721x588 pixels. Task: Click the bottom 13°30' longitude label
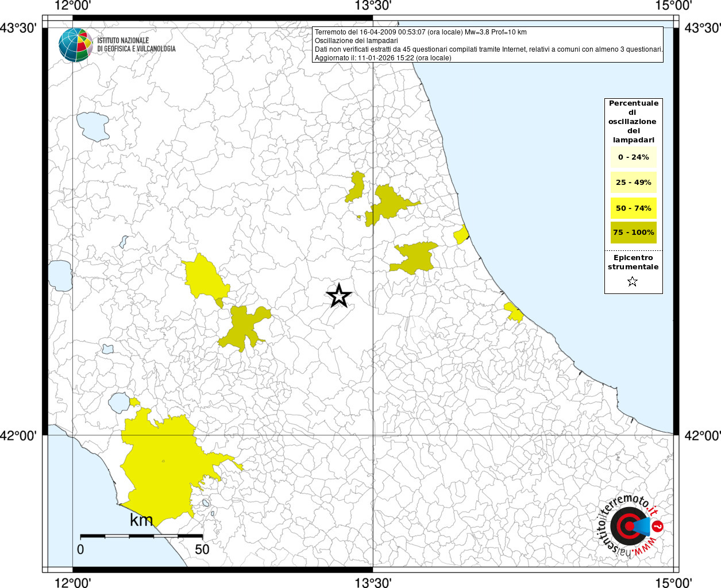coord(373,582)
